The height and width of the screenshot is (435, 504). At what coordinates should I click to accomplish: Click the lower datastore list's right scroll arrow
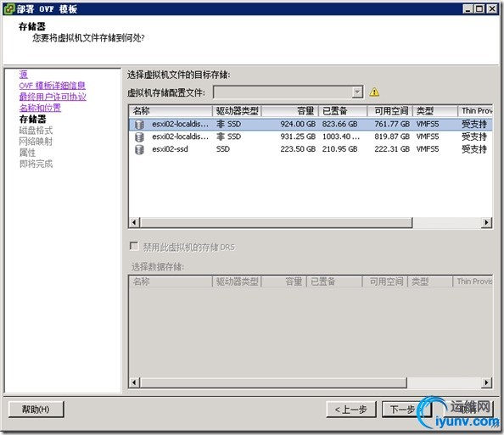[x=486, y=382]
